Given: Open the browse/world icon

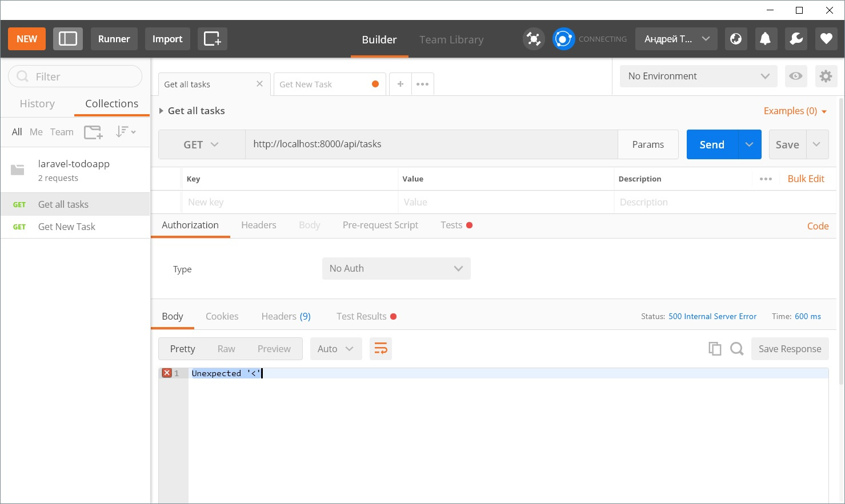Looking at the screenshot, I should 736,39.
